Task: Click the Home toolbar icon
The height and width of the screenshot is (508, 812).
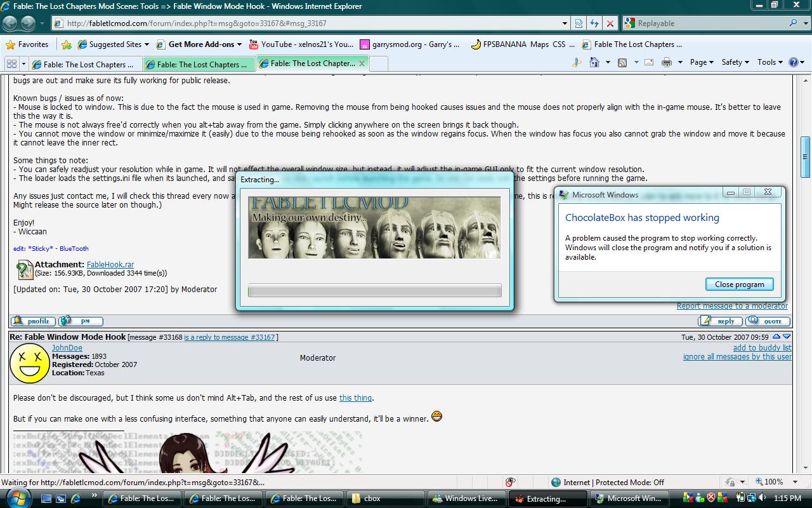Action: tap(594, 62)
